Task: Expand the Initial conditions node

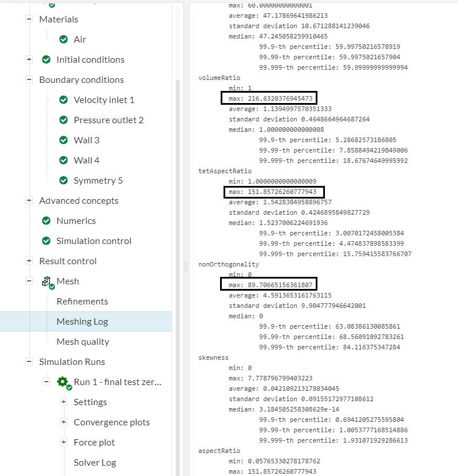Action: (x=29, y=59)
